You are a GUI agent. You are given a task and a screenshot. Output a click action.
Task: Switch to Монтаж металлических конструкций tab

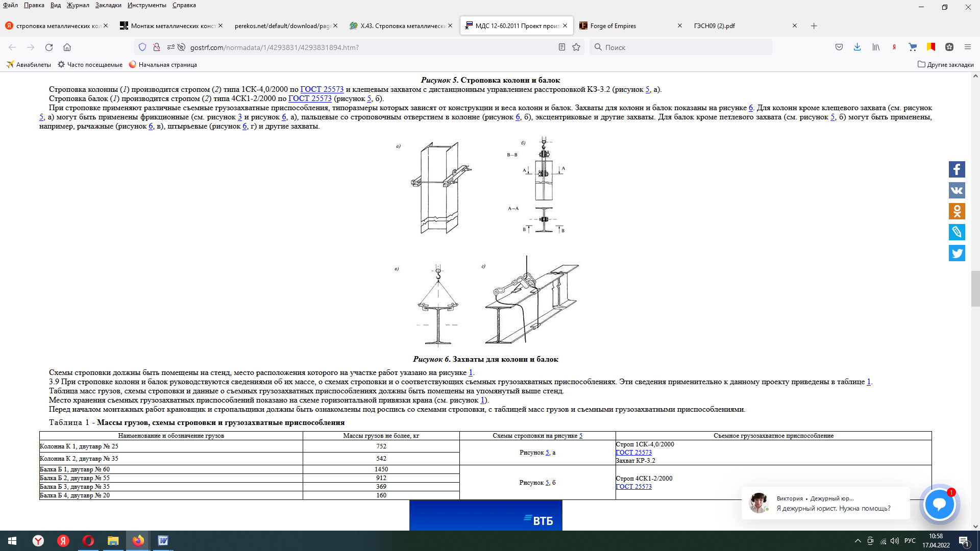[x=171, y=26]
